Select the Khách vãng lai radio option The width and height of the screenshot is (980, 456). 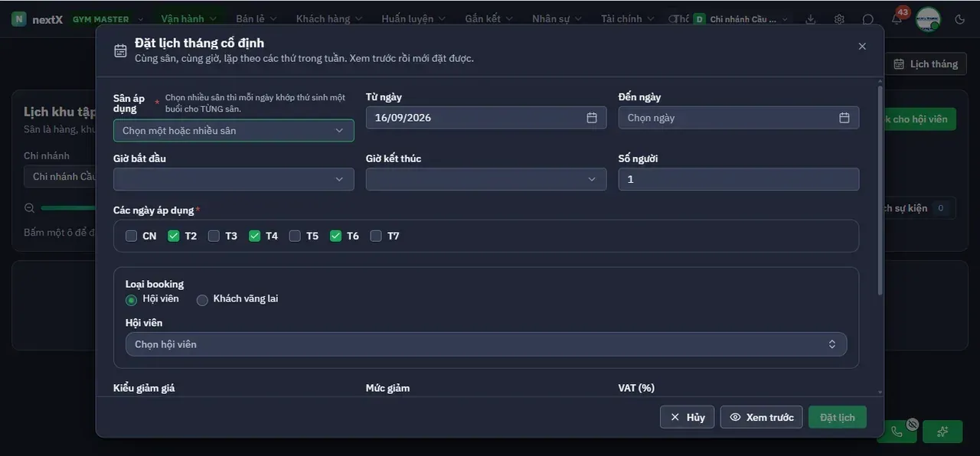[x=202, y=300]
